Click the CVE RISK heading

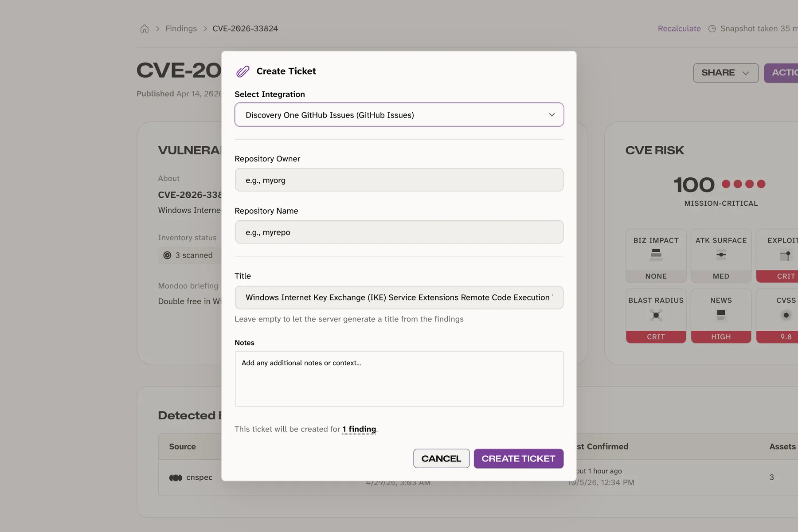point(654,150)
